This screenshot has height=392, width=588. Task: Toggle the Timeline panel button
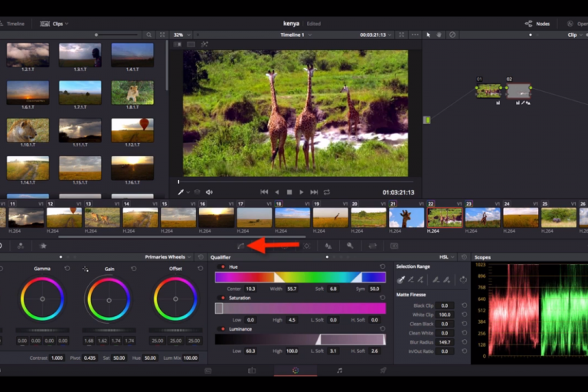[12, 24]
